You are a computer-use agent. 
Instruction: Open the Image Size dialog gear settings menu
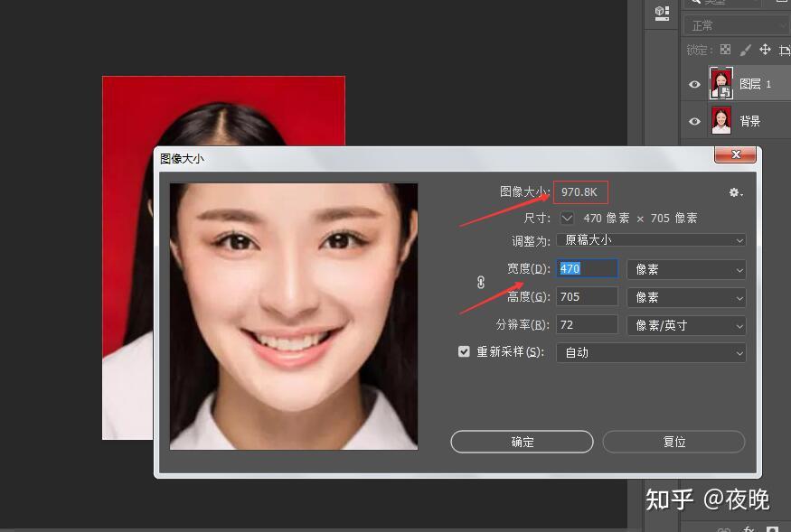(x=736, y=192)
